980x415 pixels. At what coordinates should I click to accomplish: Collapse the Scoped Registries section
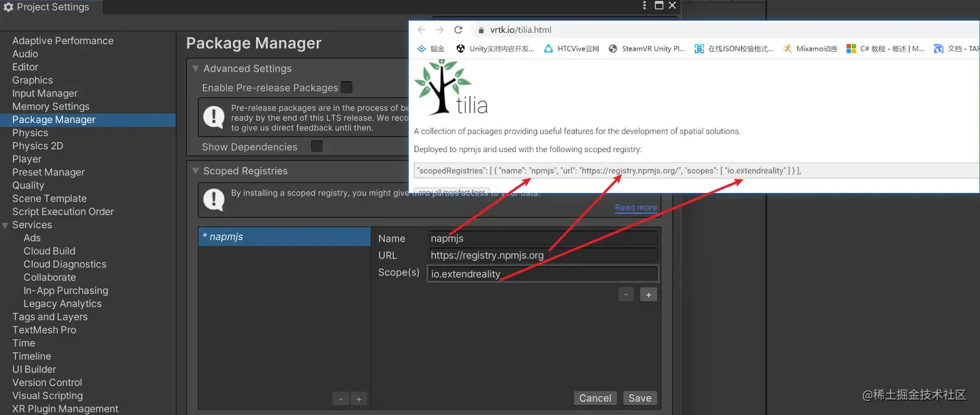pyautogui.click(x=195, y=171)
